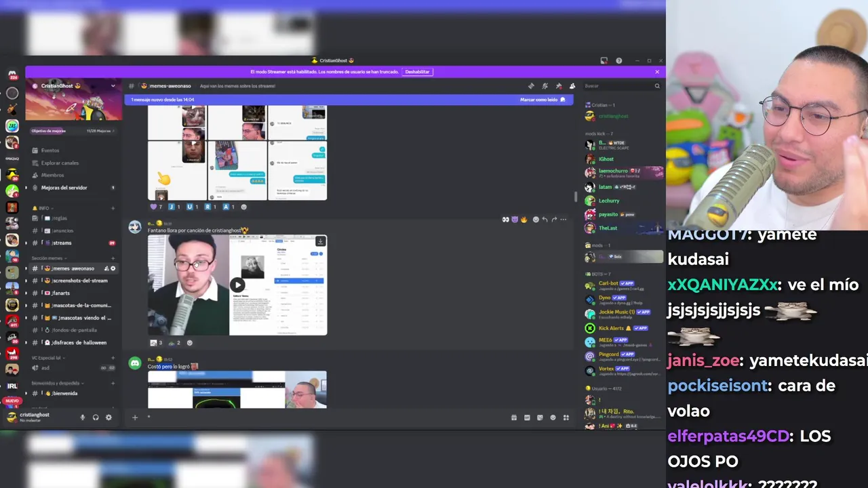
Task: Open memes-aweonaso channel settings gear
Action: pos(113,268)
